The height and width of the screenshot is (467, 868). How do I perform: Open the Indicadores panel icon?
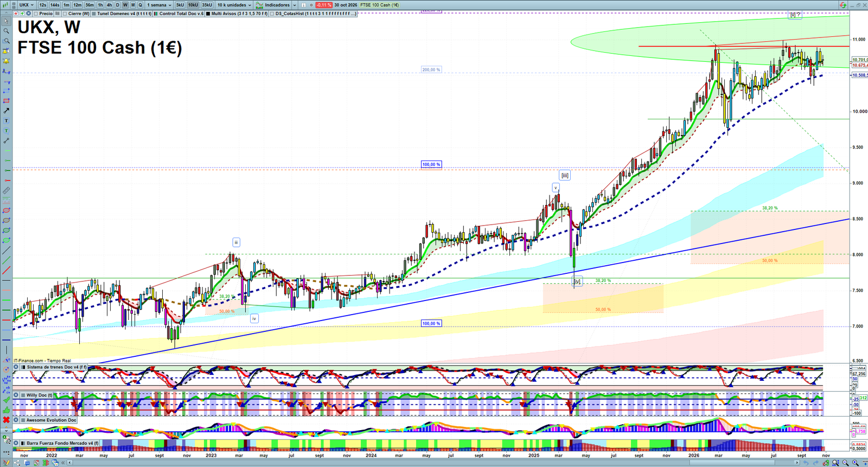(259, 5)
